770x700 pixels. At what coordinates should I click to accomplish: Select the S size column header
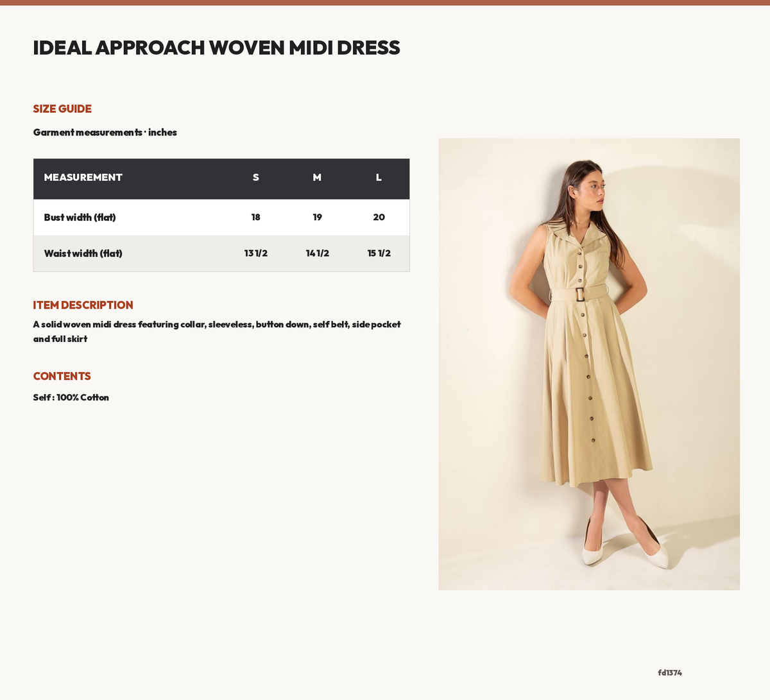255,177
